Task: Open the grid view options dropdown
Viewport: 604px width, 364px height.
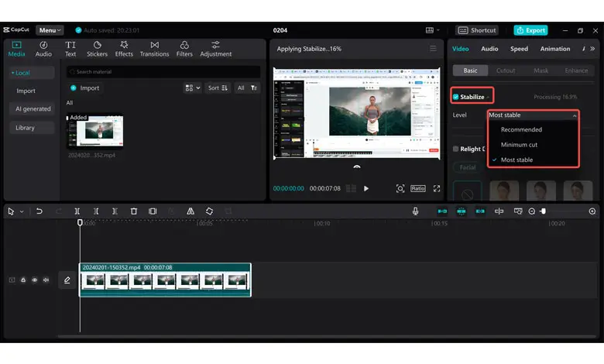Action: tap(192, 88)
